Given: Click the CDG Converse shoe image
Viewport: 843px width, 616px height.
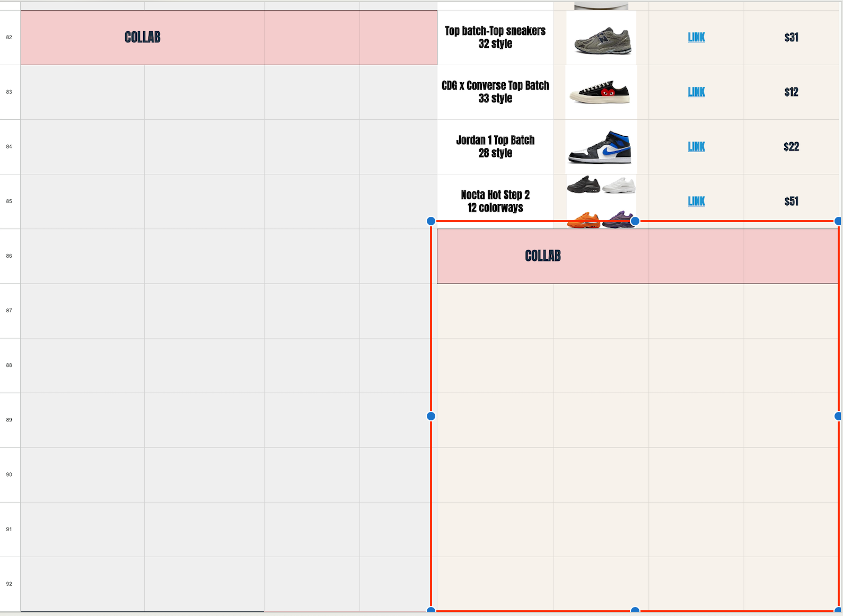Looking at the screenshot, I should 601,92.
